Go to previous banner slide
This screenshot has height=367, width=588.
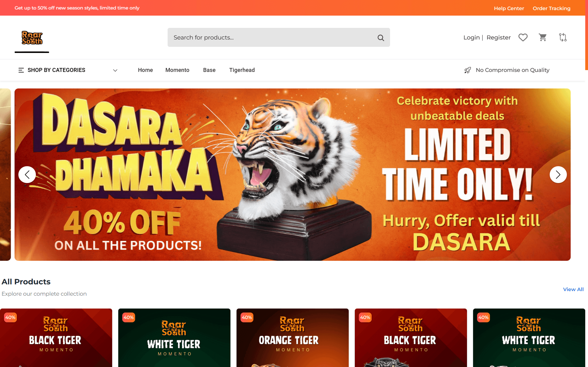(x=27, y=174)
